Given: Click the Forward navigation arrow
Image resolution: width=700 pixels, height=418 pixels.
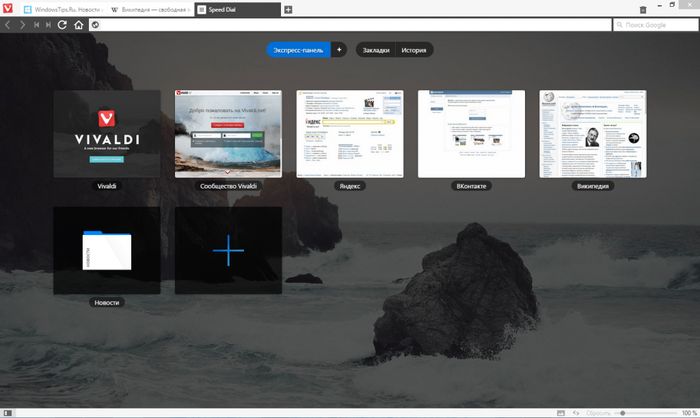Looking at the screenshot, I should pyautogui.click(x=22, y=24).
